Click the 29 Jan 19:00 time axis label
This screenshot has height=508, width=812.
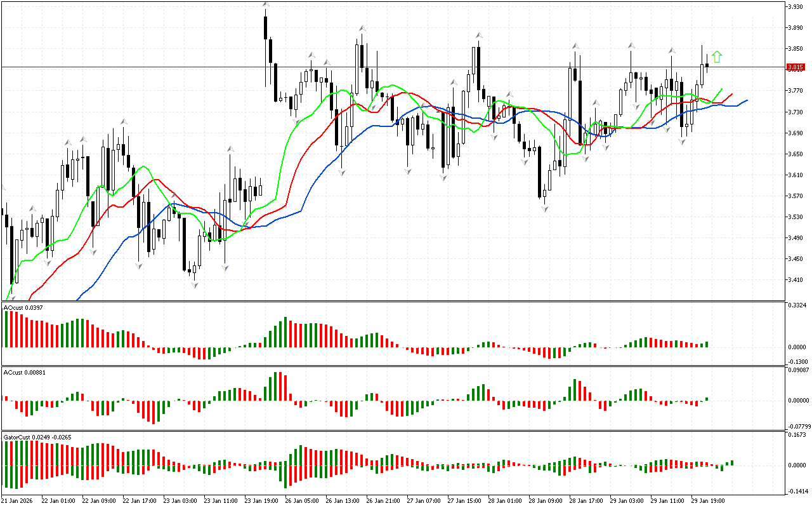click(710, 500)
